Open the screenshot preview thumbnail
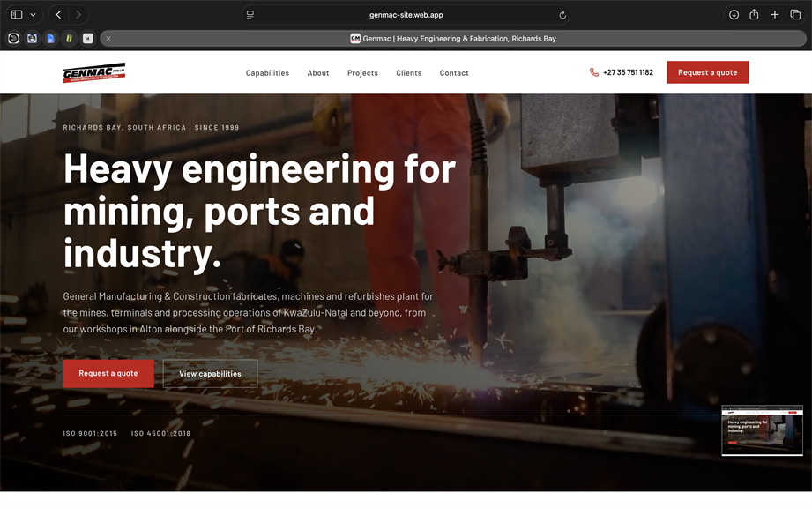812x508 pixels. click(762, 430)
